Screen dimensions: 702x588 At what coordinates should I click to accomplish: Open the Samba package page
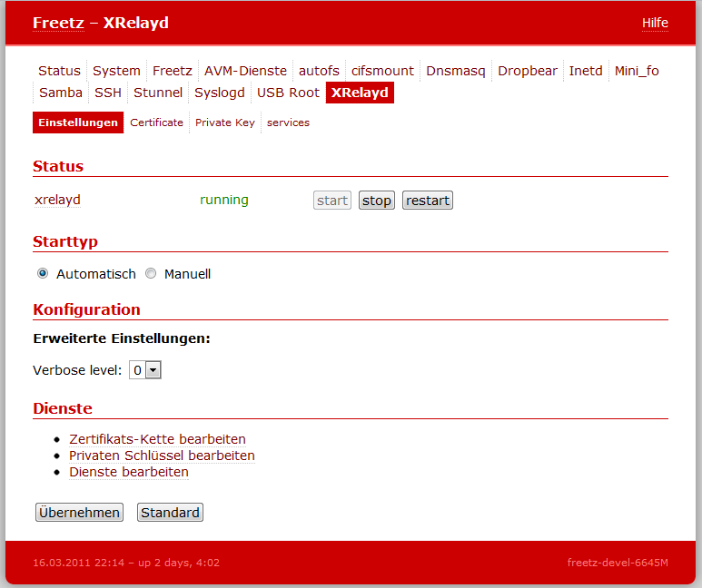click(61, 93)
